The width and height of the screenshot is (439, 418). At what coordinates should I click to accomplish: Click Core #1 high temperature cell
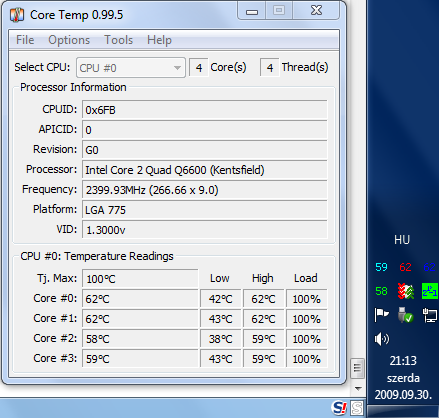pos(263,318)
